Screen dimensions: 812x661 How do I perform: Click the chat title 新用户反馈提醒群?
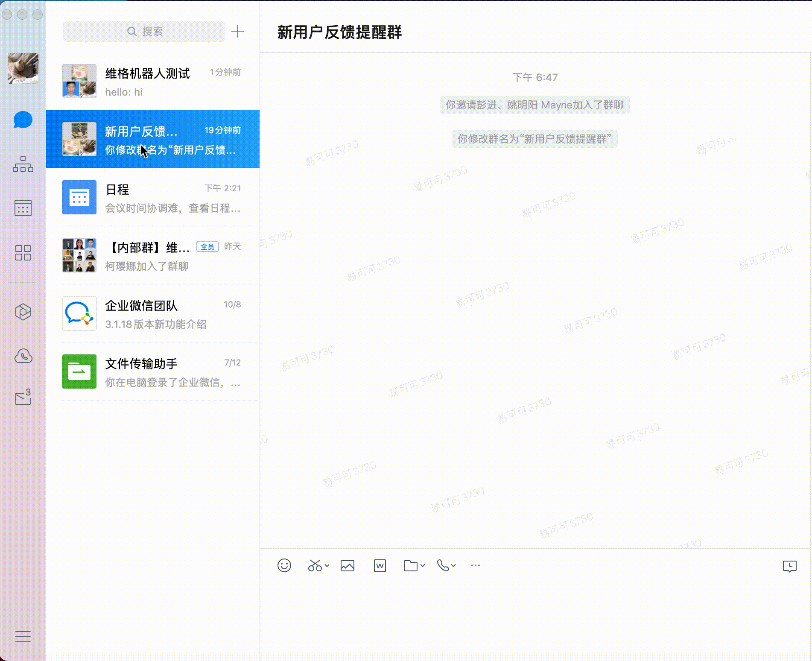tap(339, 32)
